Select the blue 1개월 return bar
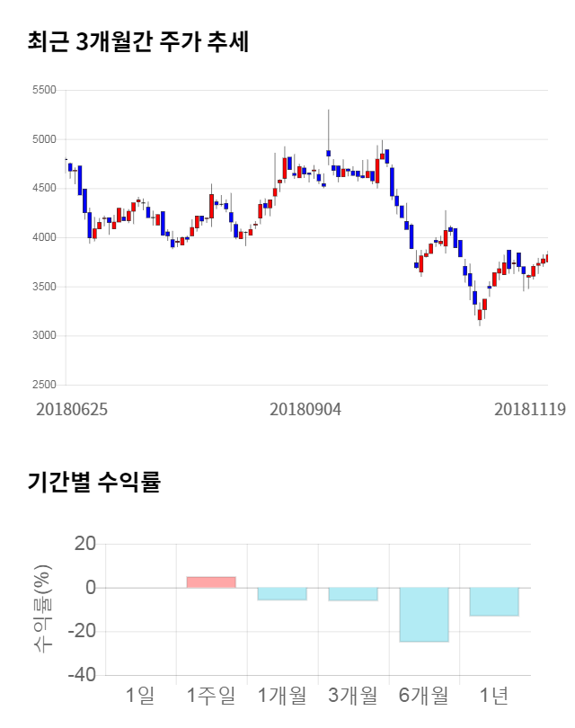Viewport: 575px width, 728px height. pyautogui.click(x=282, y=593)
